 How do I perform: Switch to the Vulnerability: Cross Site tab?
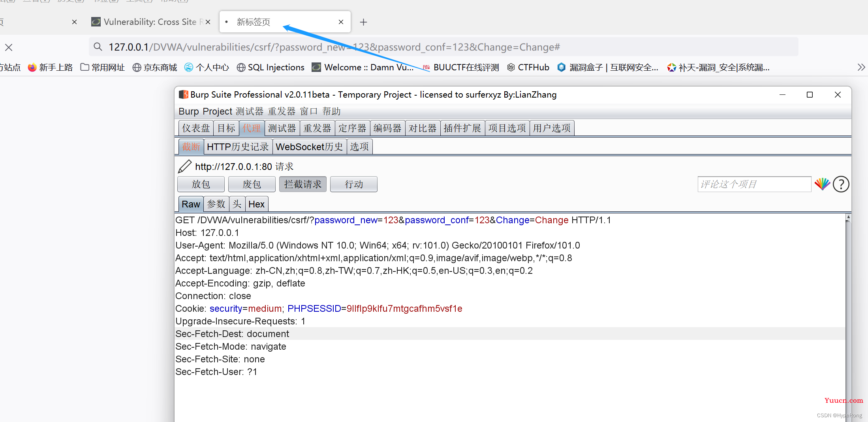point(150,22)
